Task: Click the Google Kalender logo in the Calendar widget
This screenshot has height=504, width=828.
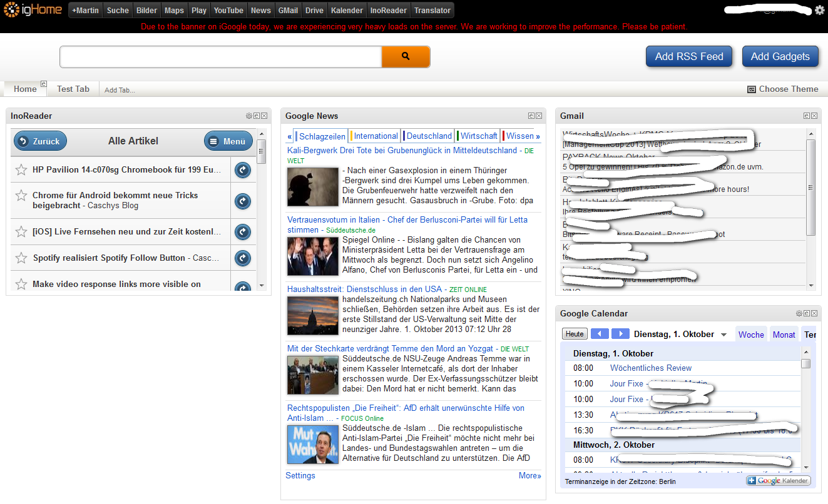Action: pyautogui.click(x=778, y=480)
